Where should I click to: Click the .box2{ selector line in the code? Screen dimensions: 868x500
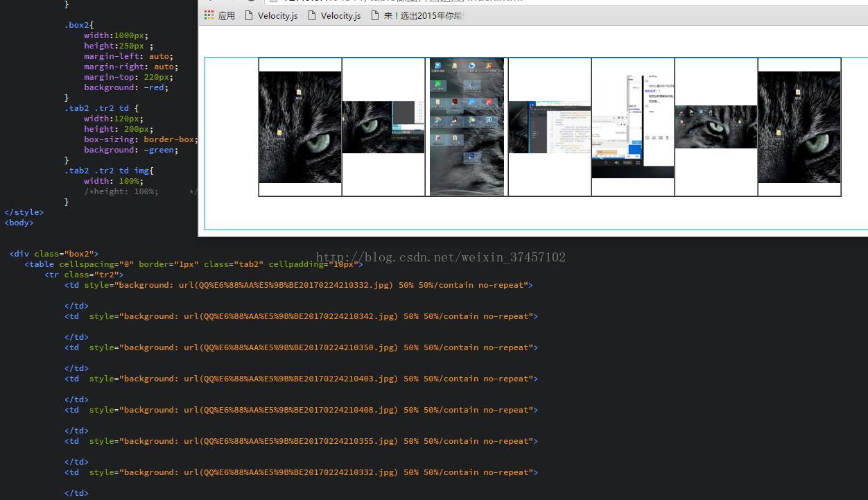coord(79,25)
